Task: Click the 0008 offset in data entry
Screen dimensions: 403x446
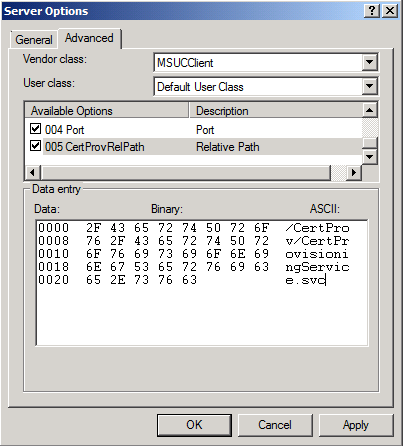Action: (53, 241)
